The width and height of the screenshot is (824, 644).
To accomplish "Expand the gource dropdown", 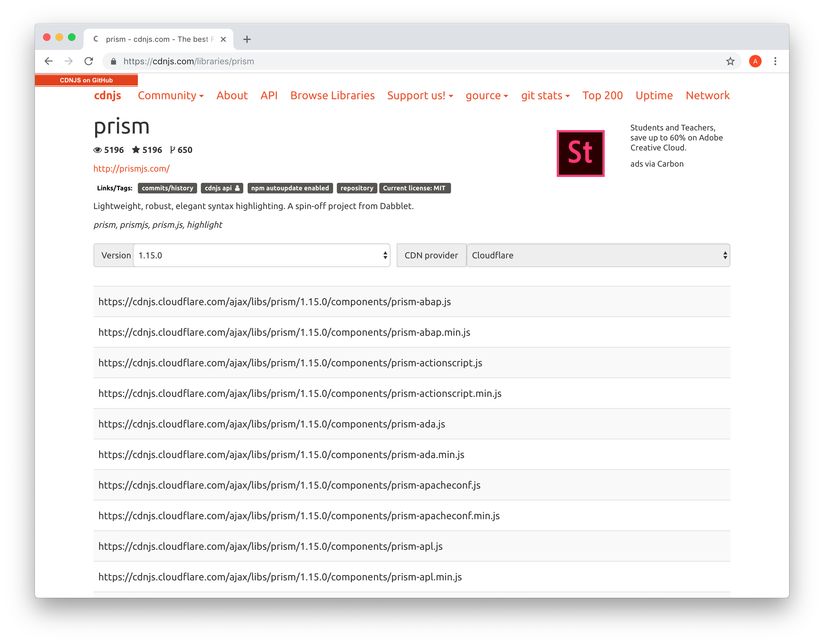I will click(487, 95).
